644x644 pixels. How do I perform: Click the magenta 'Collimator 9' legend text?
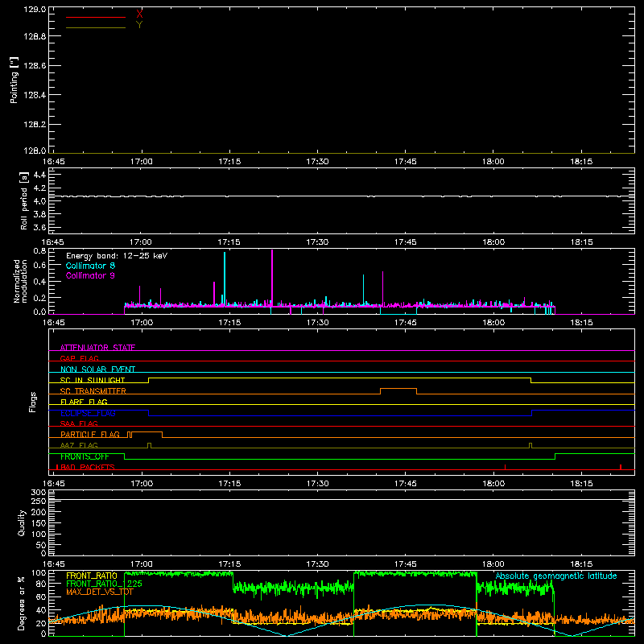tap(90, 275)
